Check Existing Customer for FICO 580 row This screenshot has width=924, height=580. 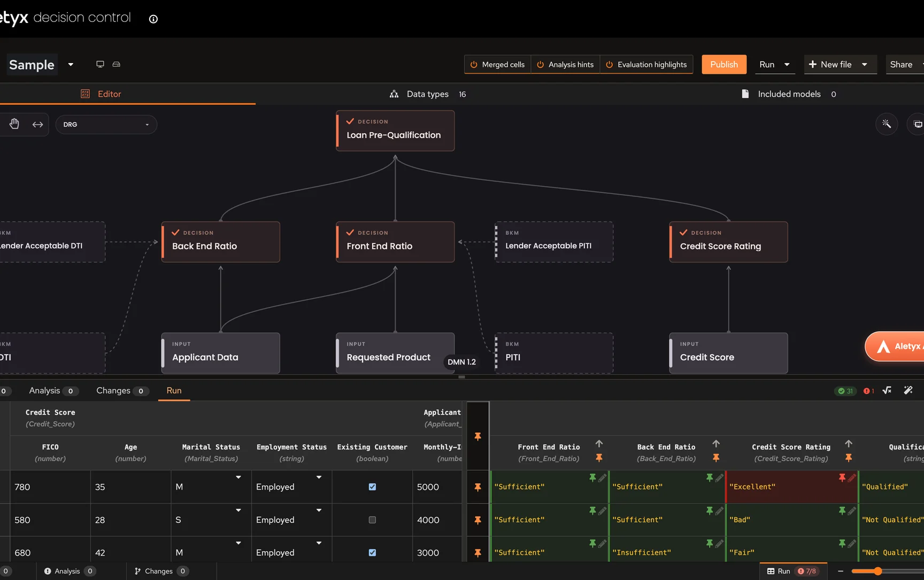[372, 520]
